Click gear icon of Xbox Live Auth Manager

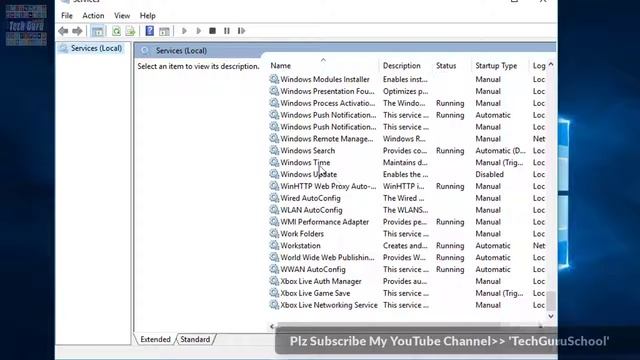tap(274, 281)
